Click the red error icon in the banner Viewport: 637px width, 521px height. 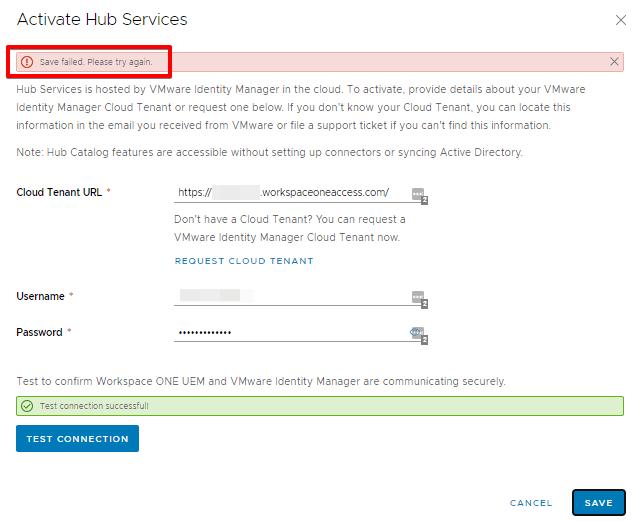pyautogui.click(x=27, y=62)
